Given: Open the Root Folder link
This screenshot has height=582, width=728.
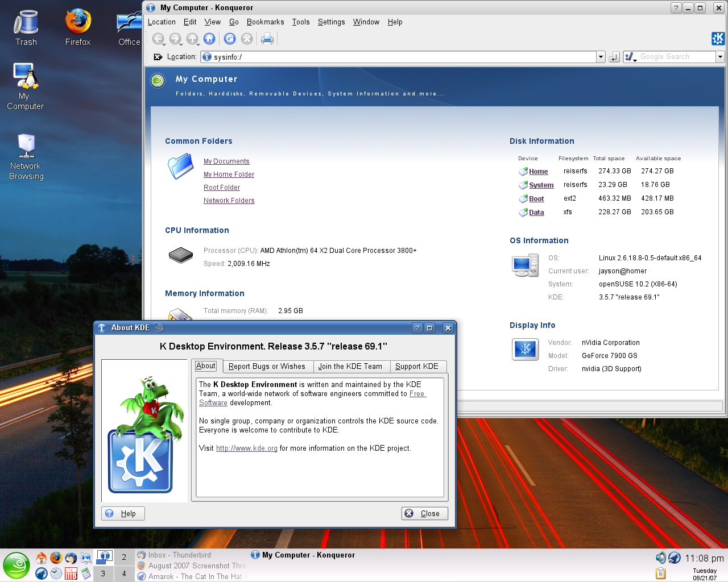Looking at the screenshot, I should click(x=222, y=188).
